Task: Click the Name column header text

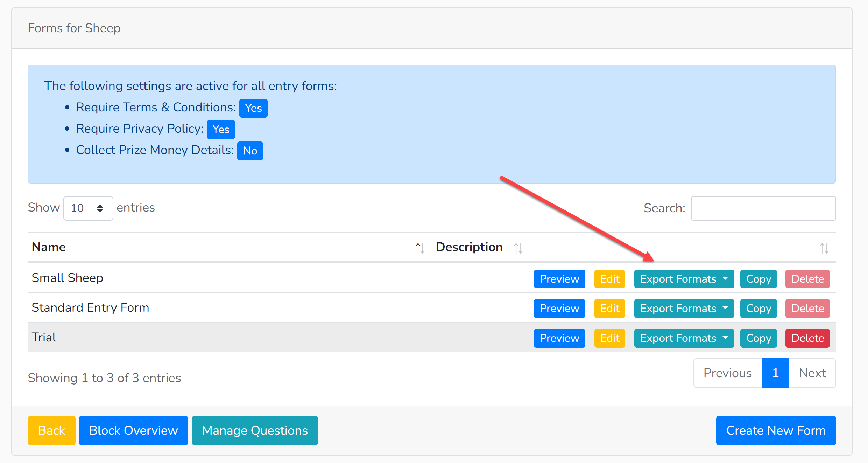Action: tap(49, 247)
